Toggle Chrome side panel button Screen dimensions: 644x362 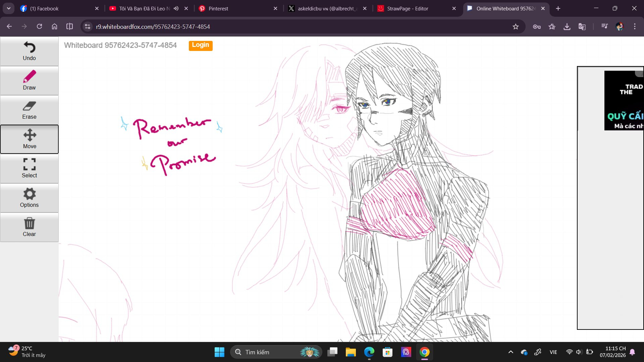69,26
